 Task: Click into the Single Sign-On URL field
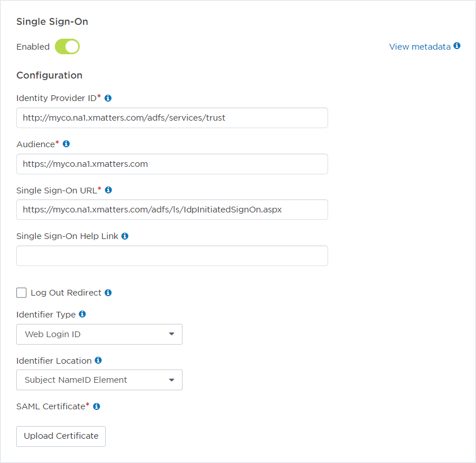172,210
